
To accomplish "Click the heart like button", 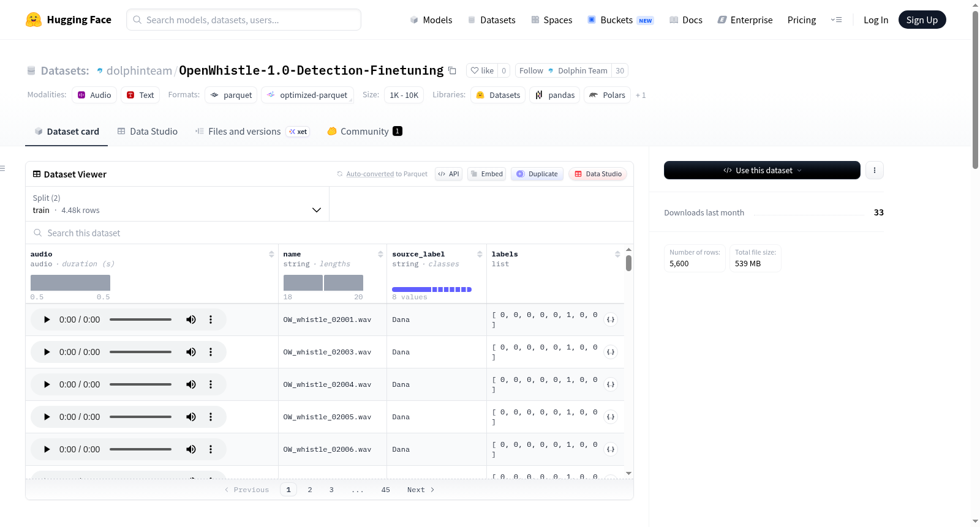I will (482, 70).
